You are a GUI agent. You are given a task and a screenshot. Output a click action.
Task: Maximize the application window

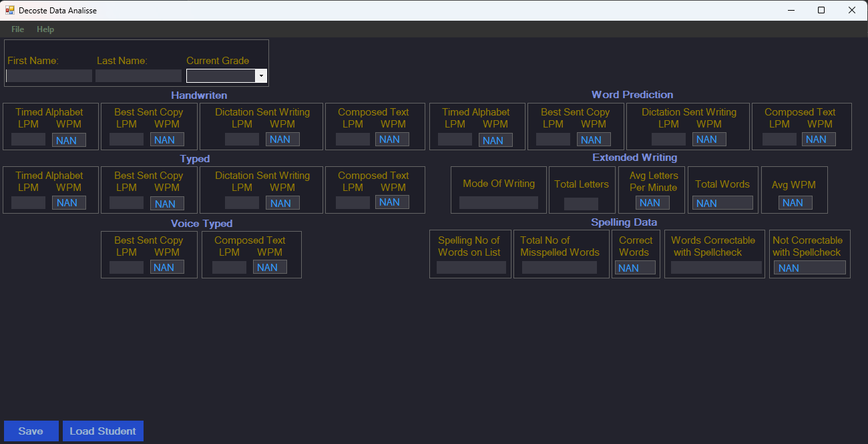point(821,10)
